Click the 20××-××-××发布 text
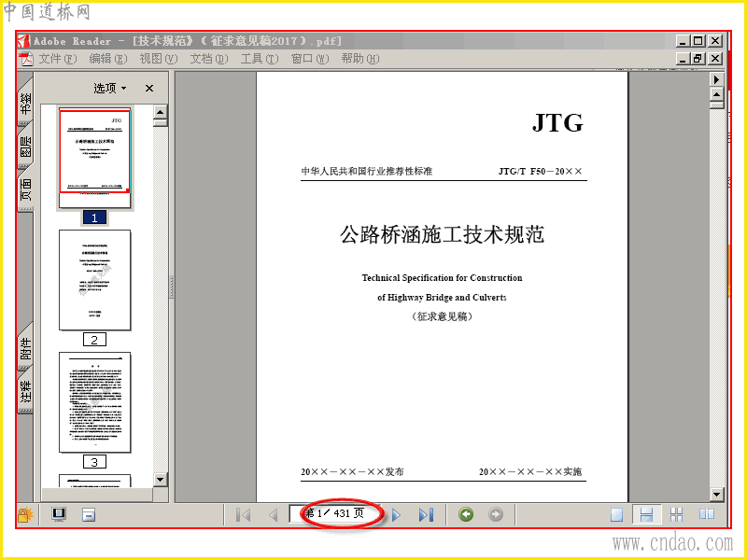This screenshot has height=560, width=747. [x=352, y=471]
